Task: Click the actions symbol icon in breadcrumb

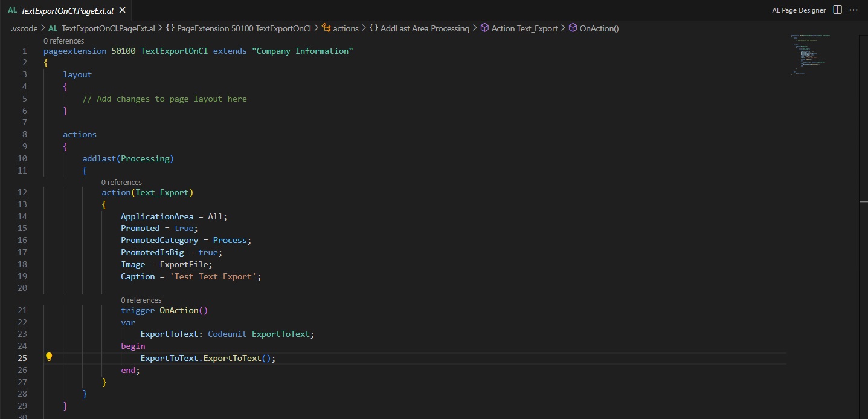Action: click(x=327, y=28)
